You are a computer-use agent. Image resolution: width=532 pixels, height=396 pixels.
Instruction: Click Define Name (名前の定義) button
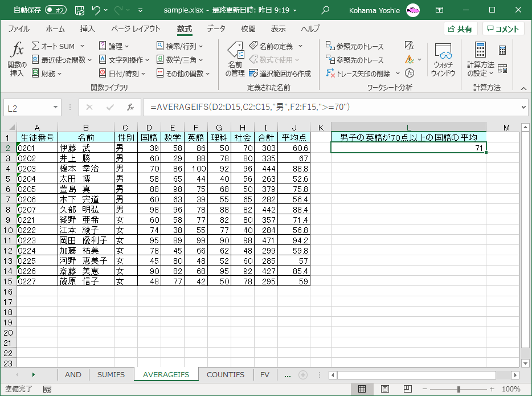271,46
